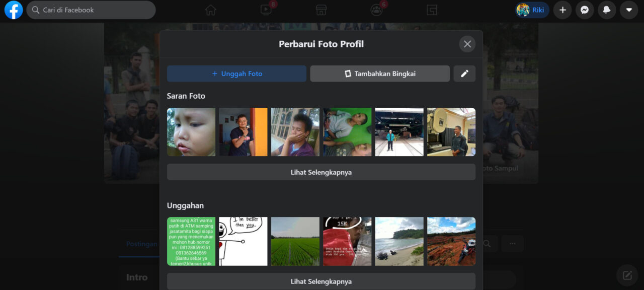Select the first suggested photo thumbnail
Viewport: 644px width, 290px height.
point(191,132)
